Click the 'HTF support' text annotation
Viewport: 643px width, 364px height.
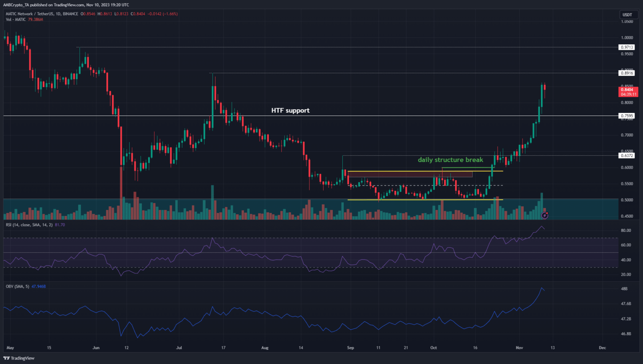[290, 110]
